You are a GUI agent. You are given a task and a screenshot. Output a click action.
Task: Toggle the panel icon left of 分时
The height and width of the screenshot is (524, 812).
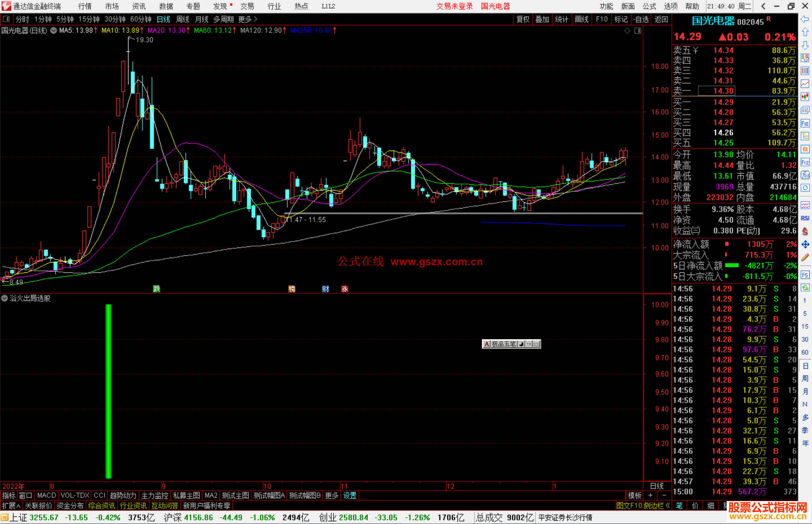pos(6,19)
